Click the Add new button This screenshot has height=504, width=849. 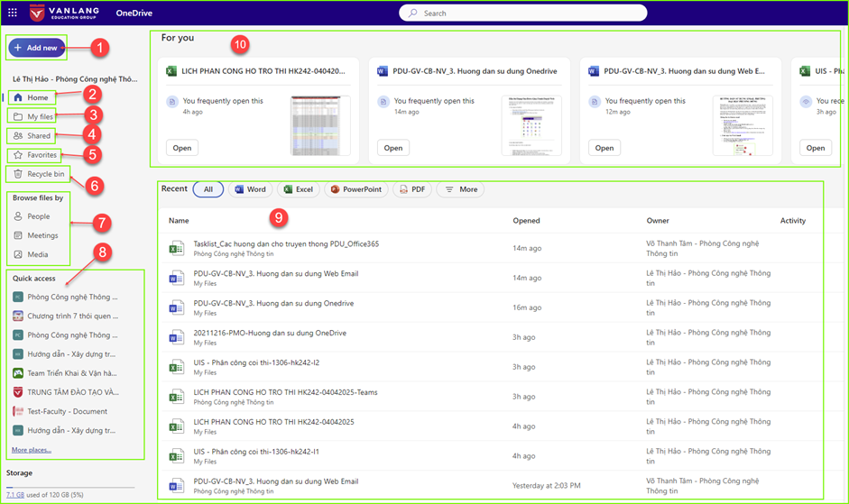(37, 48)
